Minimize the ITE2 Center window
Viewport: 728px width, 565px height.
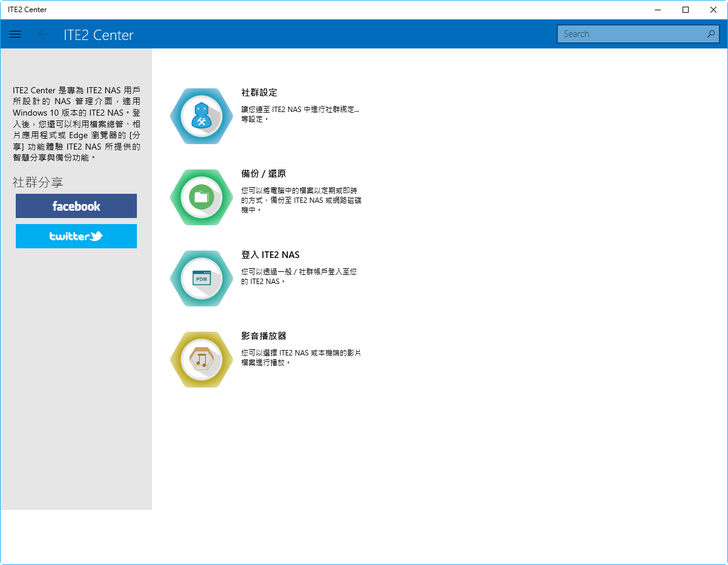tap(657, 9)
